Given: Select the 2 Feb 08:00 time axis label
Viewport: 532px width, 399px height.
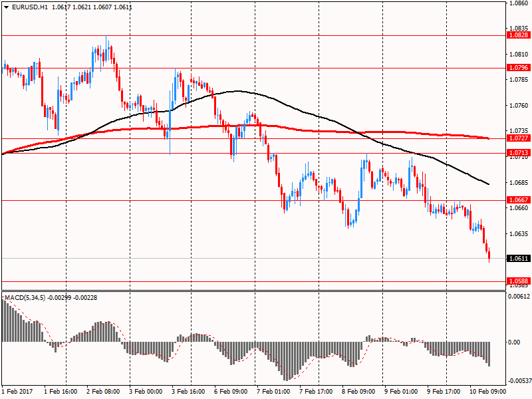Looking at the screenshot, I should coord(103,391).
